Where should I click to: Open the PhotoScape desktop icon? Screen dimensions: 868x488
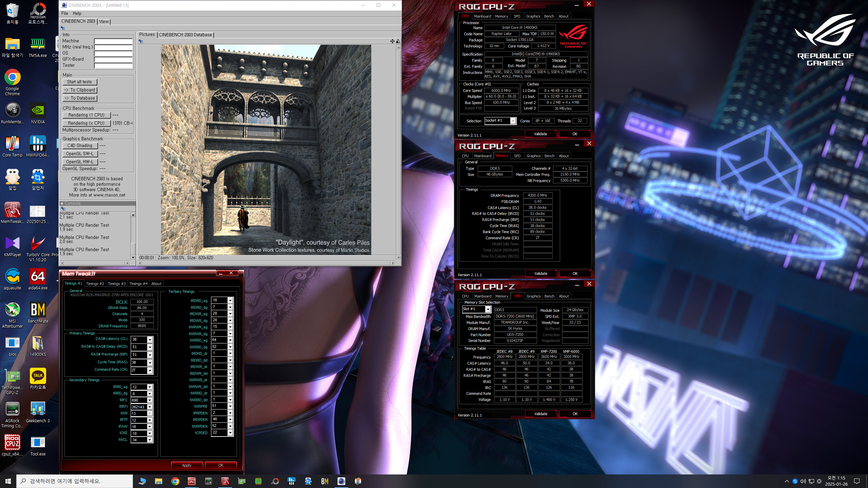(38, 14)
